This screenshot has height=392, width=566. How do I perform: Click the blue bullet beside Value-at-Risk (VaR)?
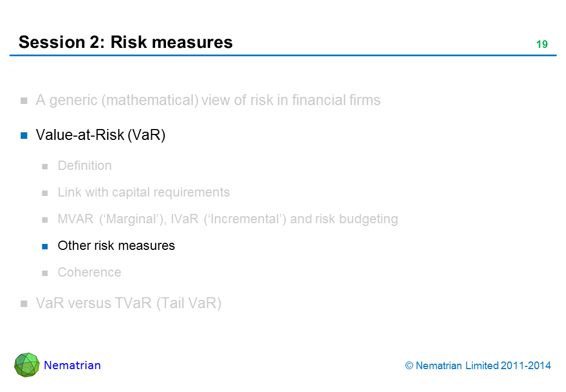coord(24,136)
